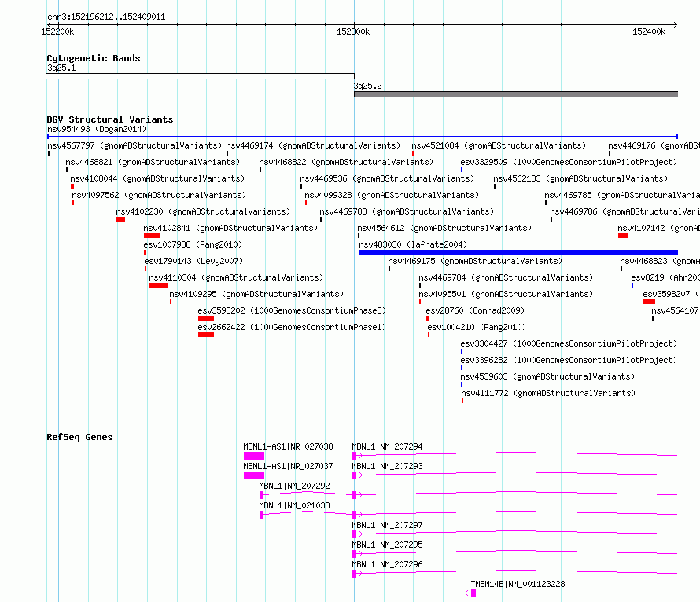
Task: Click the red nsv4107142 variant bar
Action: (623, 236)
